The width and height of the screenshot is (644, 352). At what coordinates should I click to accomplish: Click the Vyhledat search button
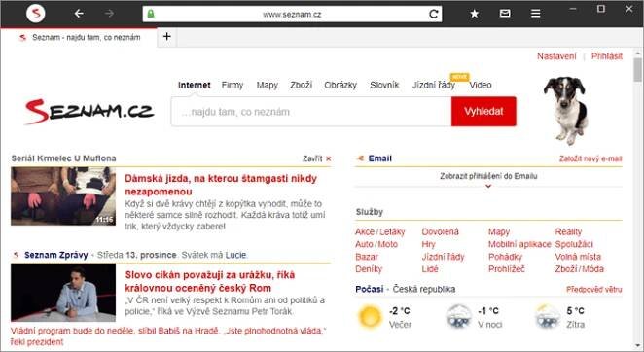(x=483, y=111)
